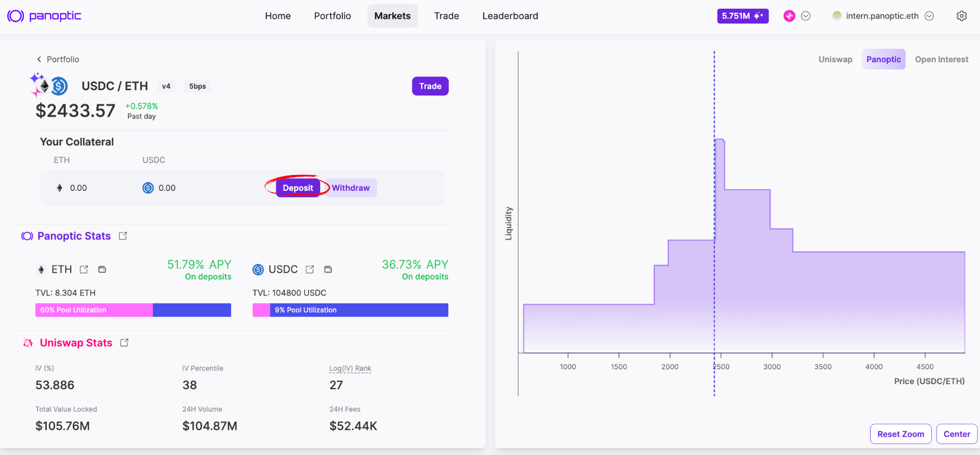Go back to Portfolio via breadcrumb
Viewport: 980px width, 455px height.
(x=58, y=60)
